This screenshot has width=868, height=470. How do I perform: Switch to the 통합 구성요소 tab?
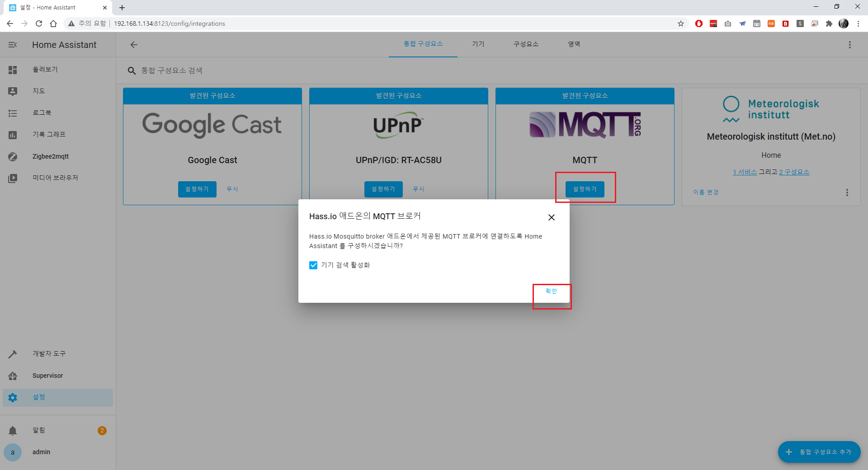click(423, 44)
